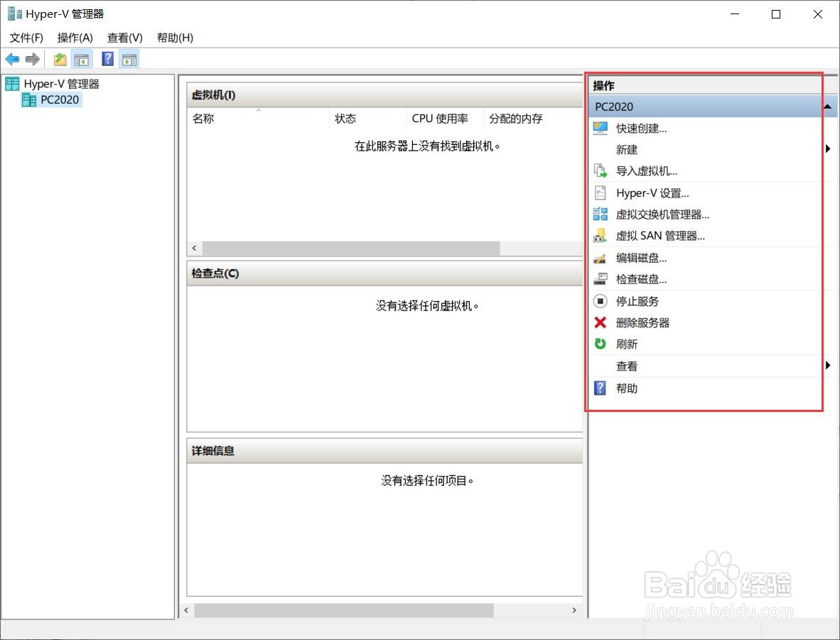Click the 检查磁盘 icon
This screenshot has height=640, width=840.
tap(601, 279)
